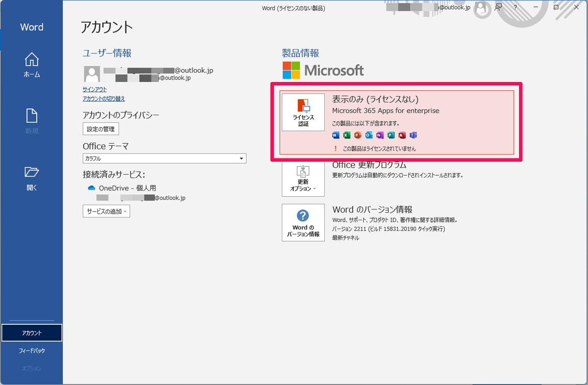Click the Microsoft four-color logo
The image size is (588, 385).
[x=291, y=70]
